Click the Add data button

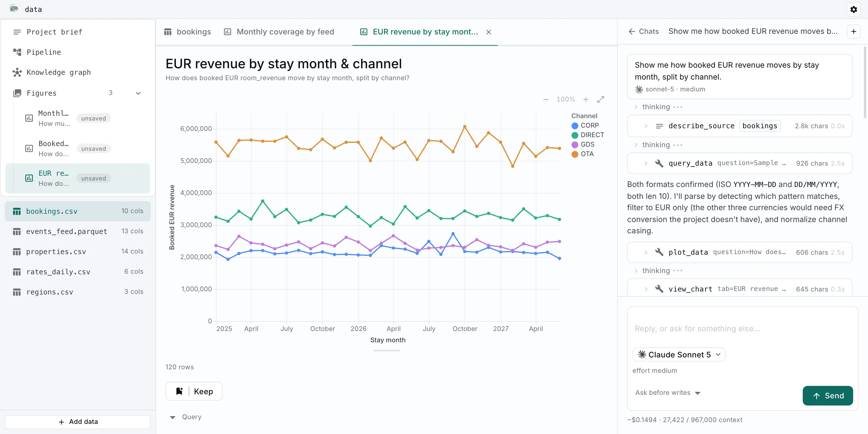tap(77, 422)
